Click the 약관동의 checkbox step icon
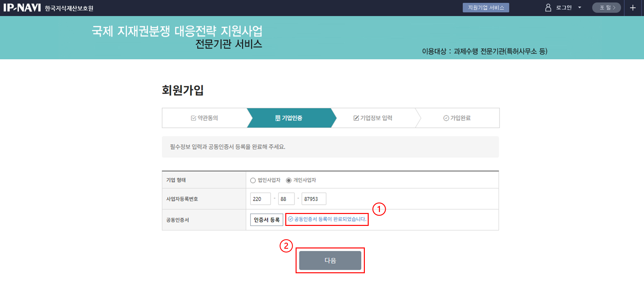Image resolution: width=644 pixels, height=300 pixels. [194, 118]
